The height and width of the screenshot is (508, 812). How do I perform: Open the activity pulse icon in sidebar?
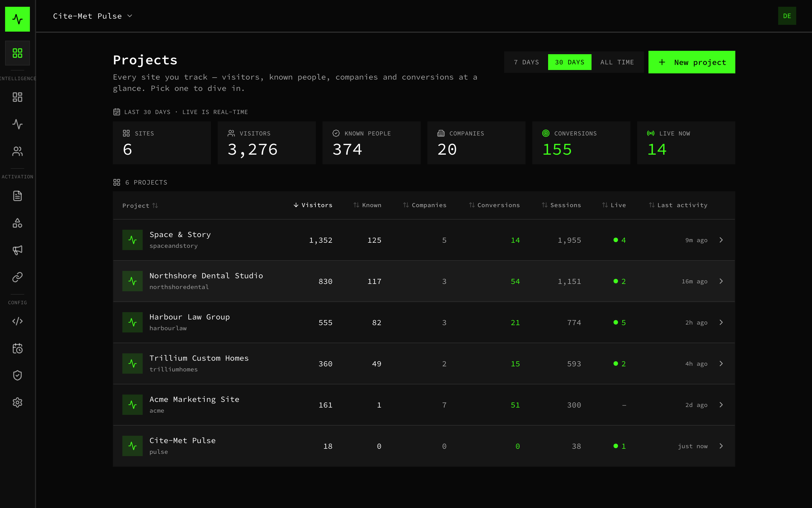tap(17, 124)
